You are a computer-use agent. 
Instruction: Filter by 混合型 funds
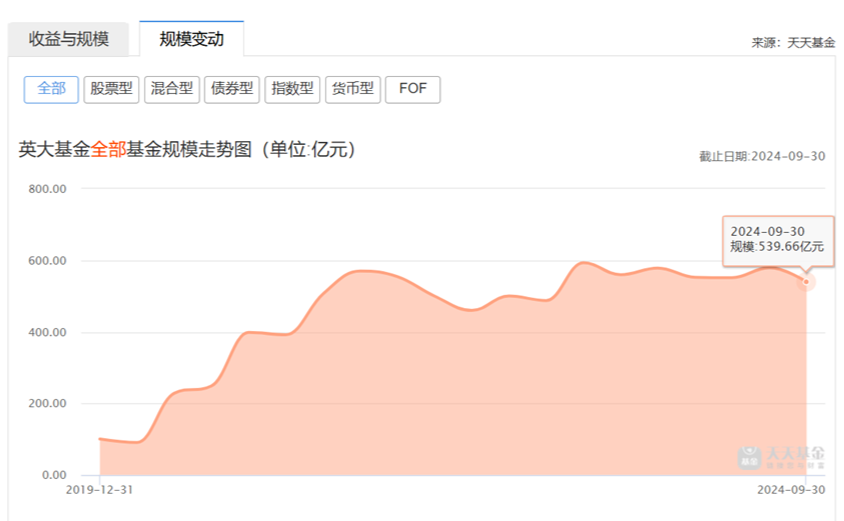click(x=172, y=89)
